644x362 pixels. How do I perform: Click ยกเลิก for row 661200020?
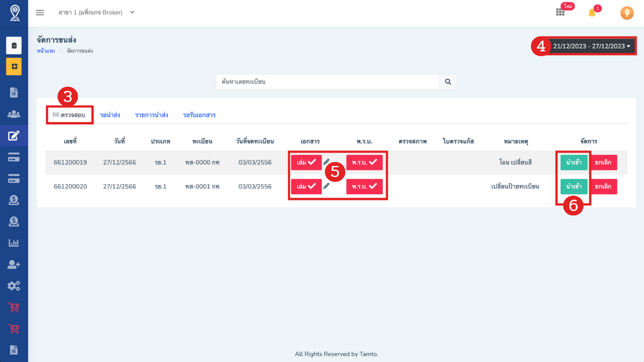603,186
